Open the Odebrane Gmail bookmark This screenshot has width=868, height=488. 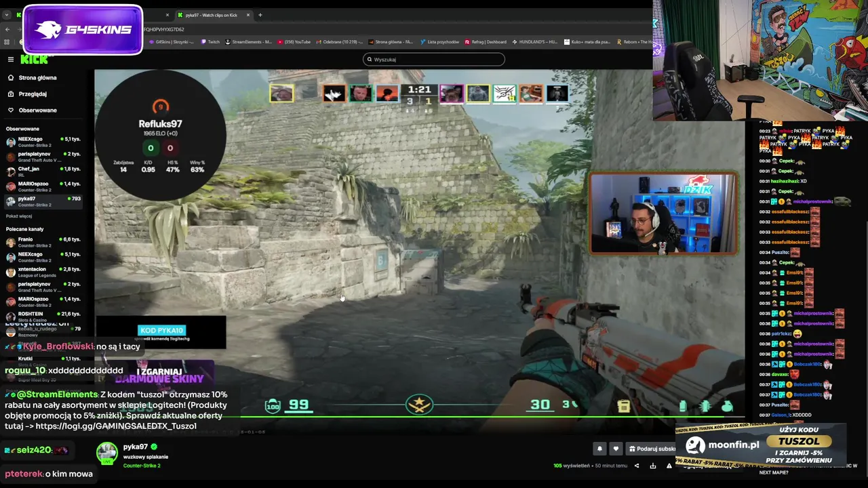[340, 42]
